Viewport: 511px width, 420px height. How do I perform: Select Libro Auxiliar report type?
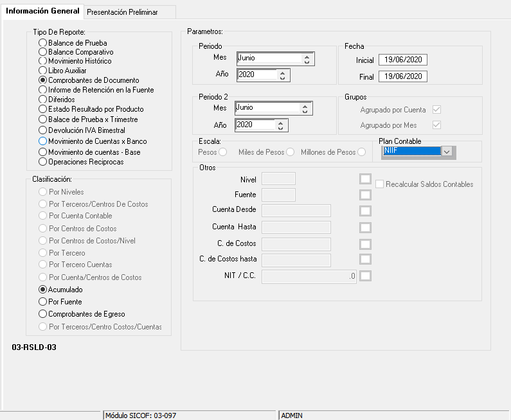[x=43, y=71]
